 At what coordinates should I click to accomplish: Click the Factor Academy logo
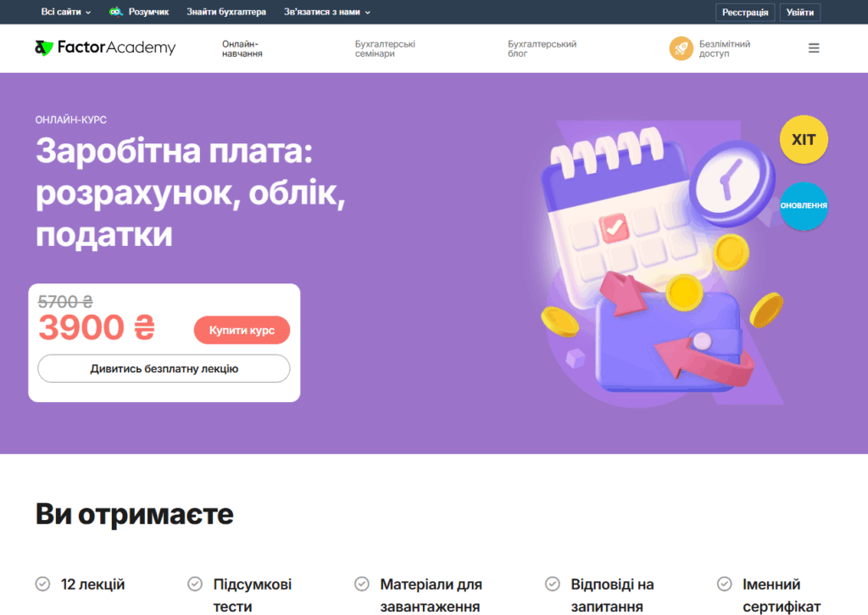click(x=105, y=48)
